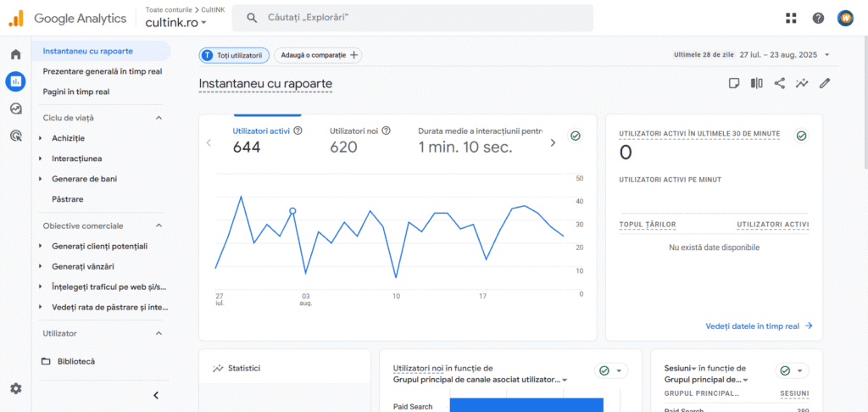This screenshot has height=412, width=868.
Task: Open the Help question mark icon
Action: 818,18
